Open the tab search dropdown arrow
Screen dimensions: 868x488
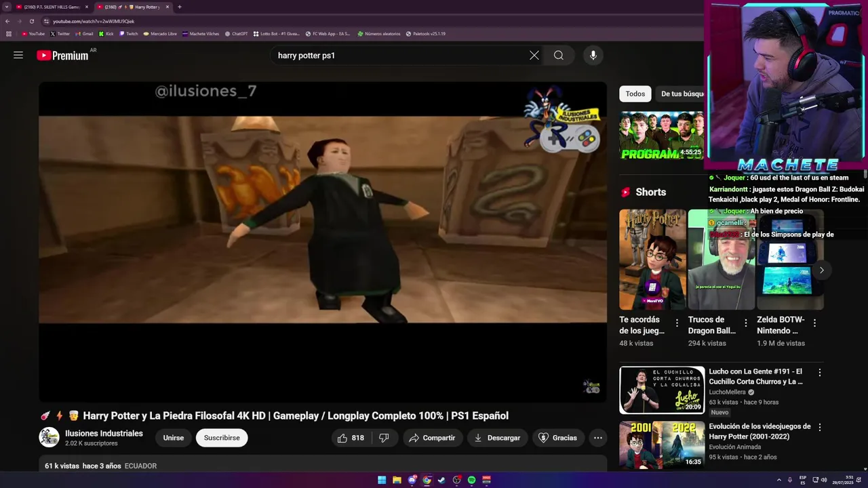click(x=7, y=7)
